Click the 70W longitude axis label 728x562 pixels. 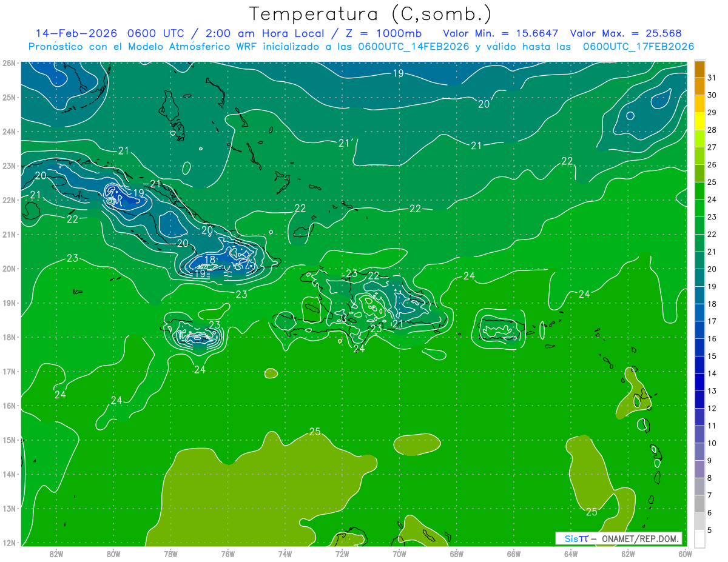click(399, 554)
